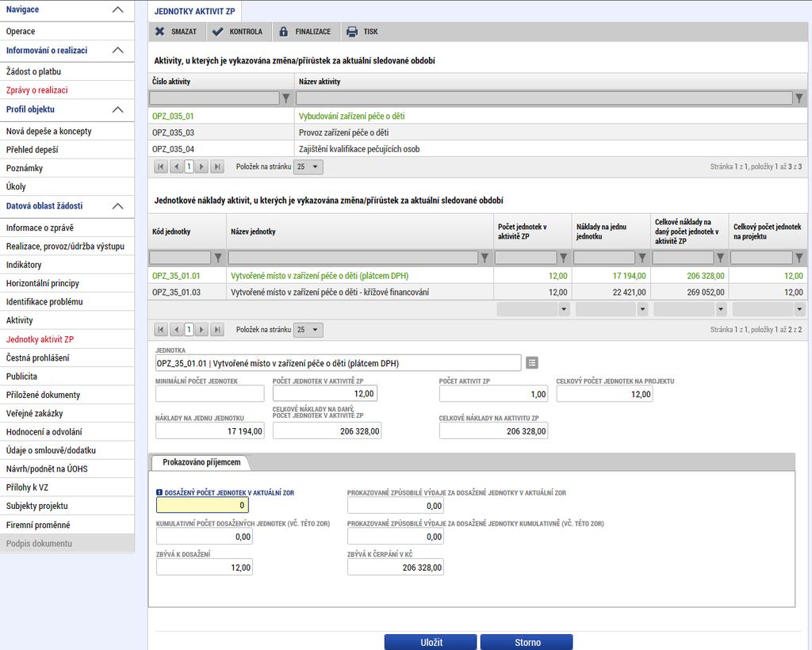
Task: Go to first page in unit costs pager
Action: [x=160, y=329]
